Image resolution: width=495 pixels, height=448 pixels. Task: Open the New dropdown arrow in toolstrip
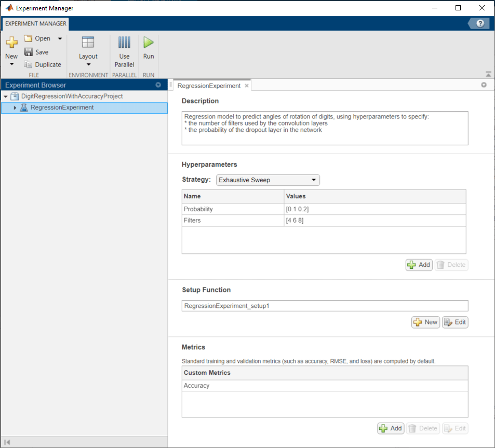pos(11,64)
